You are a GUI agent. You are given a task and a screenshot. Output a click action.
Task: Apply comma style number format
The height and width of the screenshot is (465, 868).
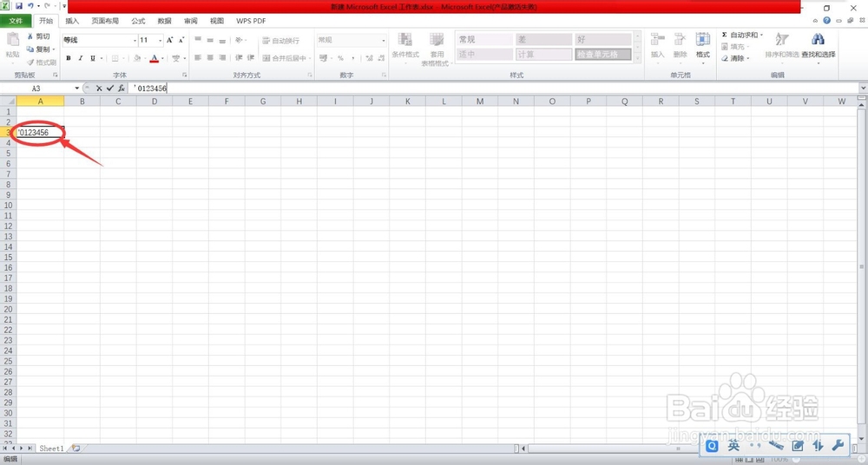352,58
